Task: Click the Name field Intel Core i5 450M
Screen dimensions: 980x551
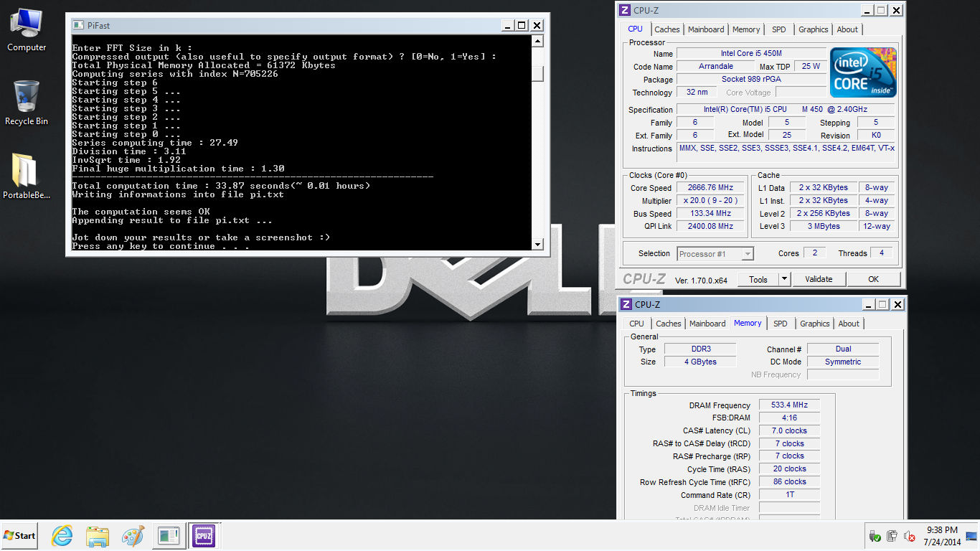Action: pos(751,53)
